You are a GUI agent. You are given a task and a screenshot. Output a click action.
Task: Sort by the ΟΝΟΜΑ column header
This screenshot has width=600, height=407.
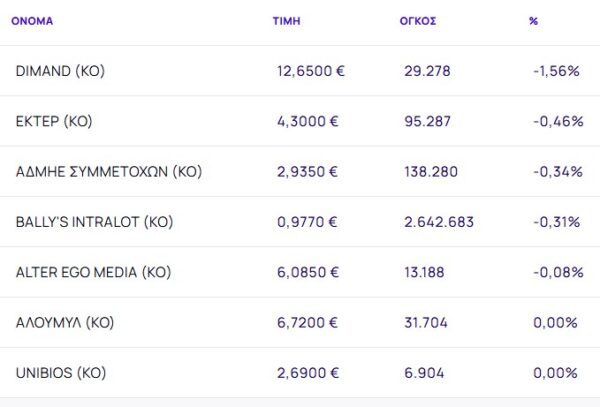(32, 21)
